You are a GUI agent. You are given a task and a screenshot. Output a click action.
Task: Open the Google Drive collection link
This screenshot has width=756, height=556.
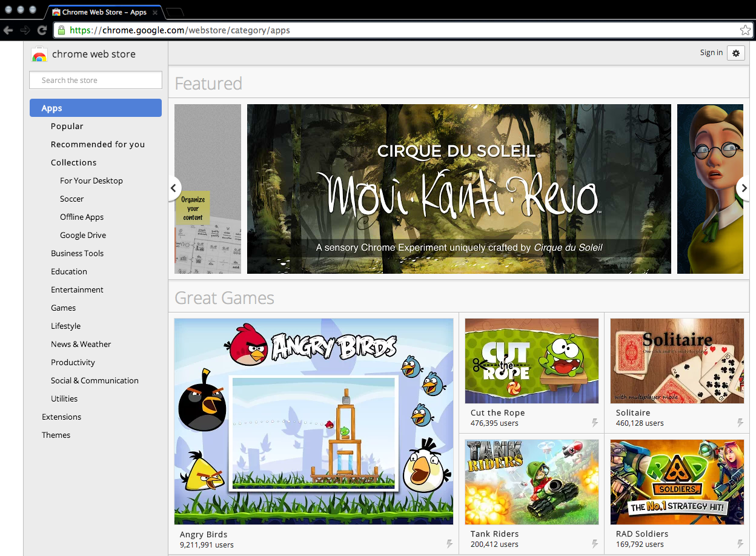[83, 235]
